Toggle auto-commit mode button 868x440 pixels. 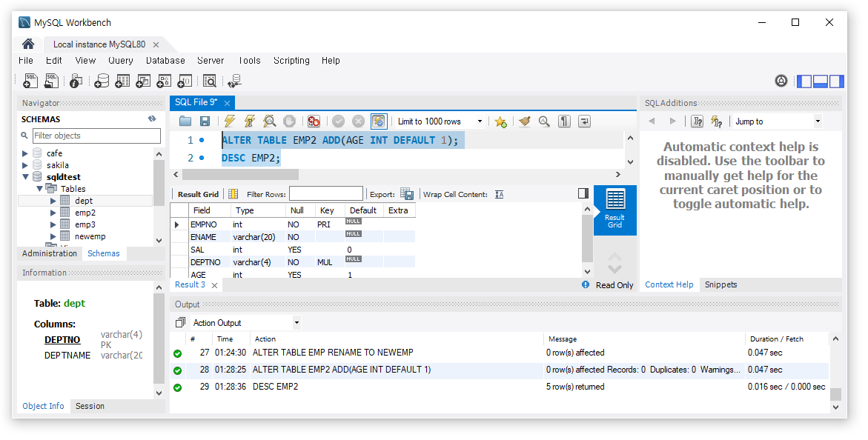[379, 121]
